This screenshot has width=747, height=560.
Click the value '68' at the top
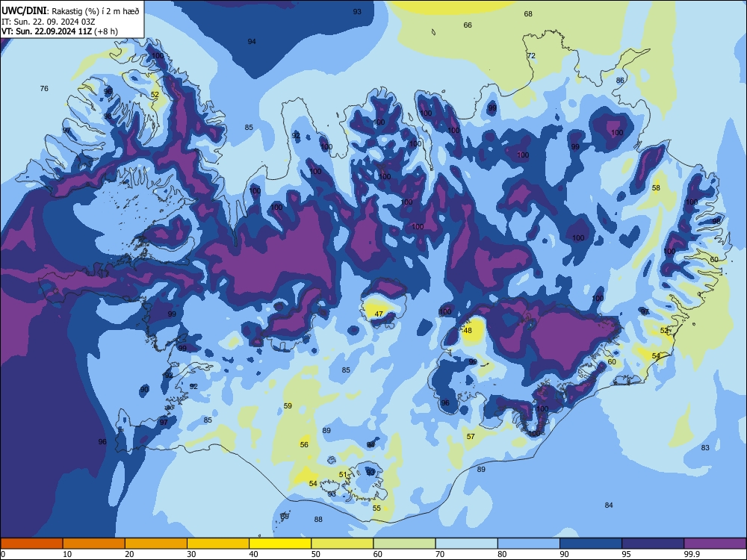coord(528,13)
